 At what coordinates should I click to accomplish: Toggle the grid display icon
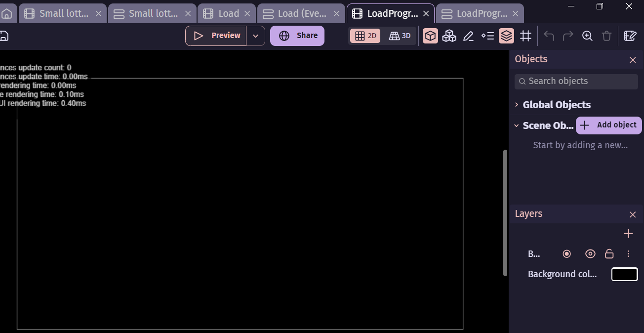(x=525, y=36)
